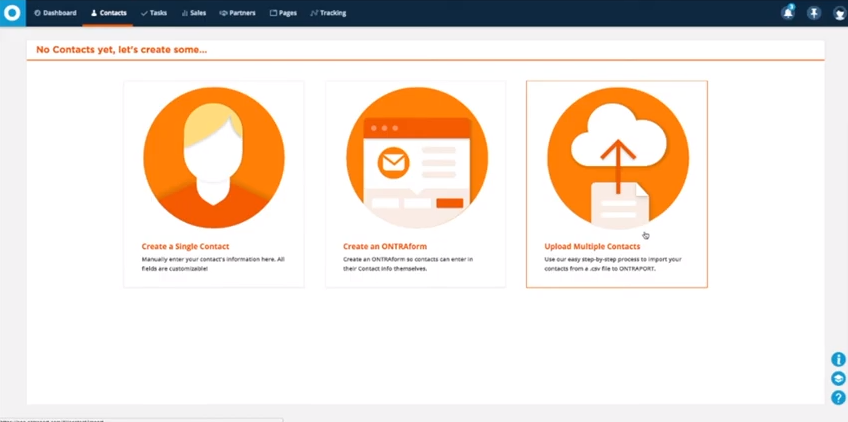Open the Tasks menu item
The image size is (848, 422).
(154, 13)
